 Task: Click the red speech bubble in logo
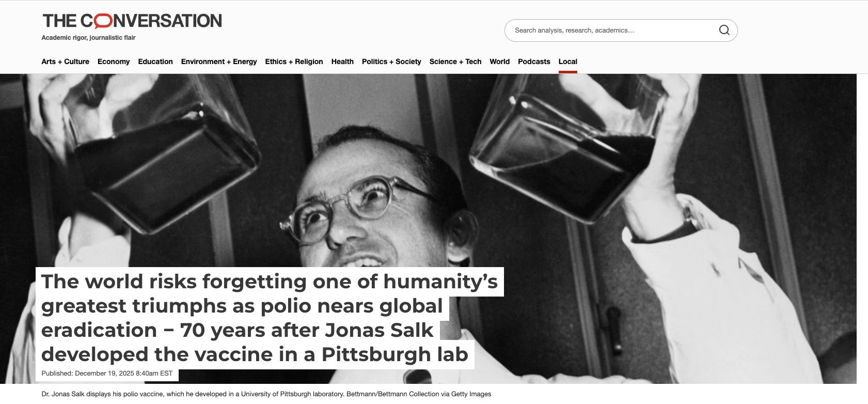click(x=103, y=21)
